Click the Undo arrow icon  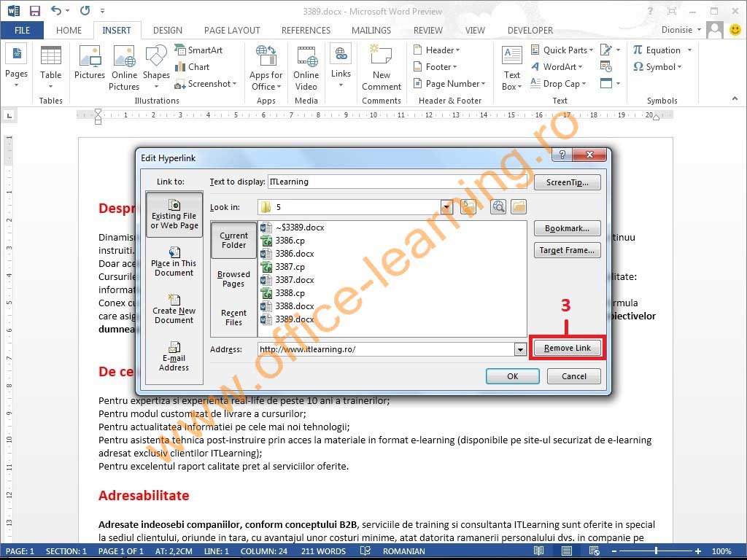click(x=56, y=10)
